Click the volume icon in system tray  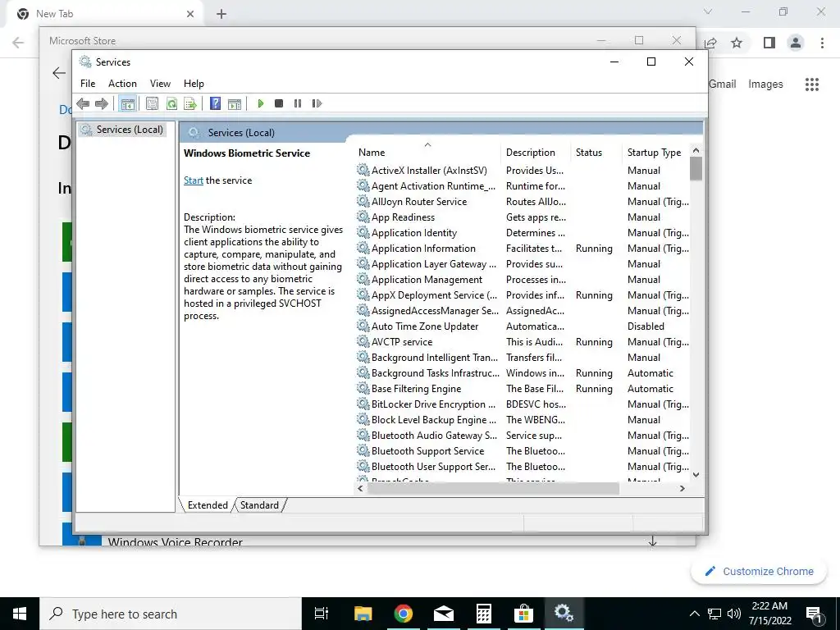734,614
